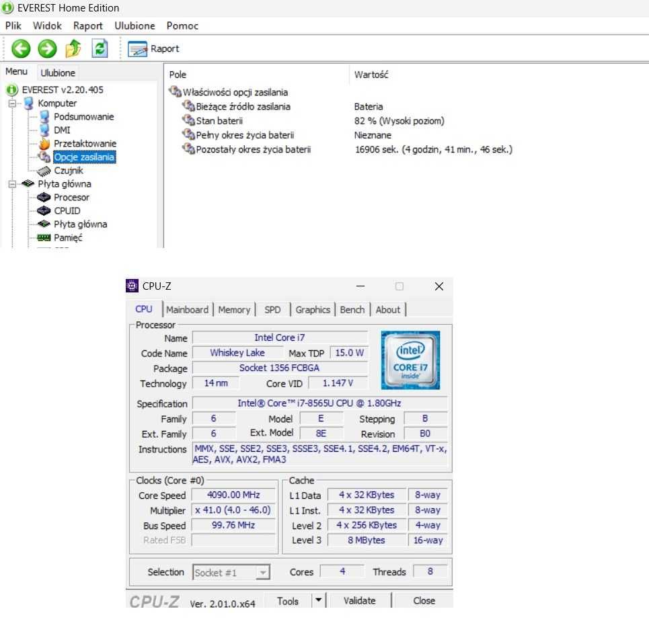Open the Czujnik sensor entry
Image resolution: width=649 pixels, height=644 pixels.
click(69, 170)
